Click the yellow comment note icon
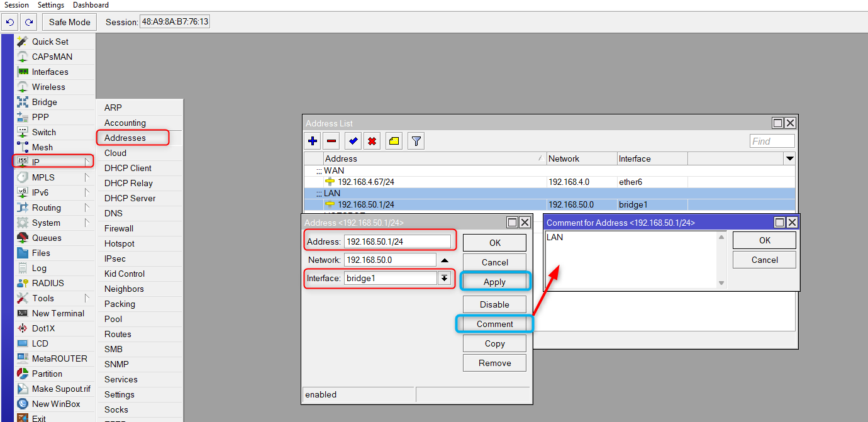Image resolution: width=868 pixels, height=422 pixels. pyautogui.click(x=394, y=142)
